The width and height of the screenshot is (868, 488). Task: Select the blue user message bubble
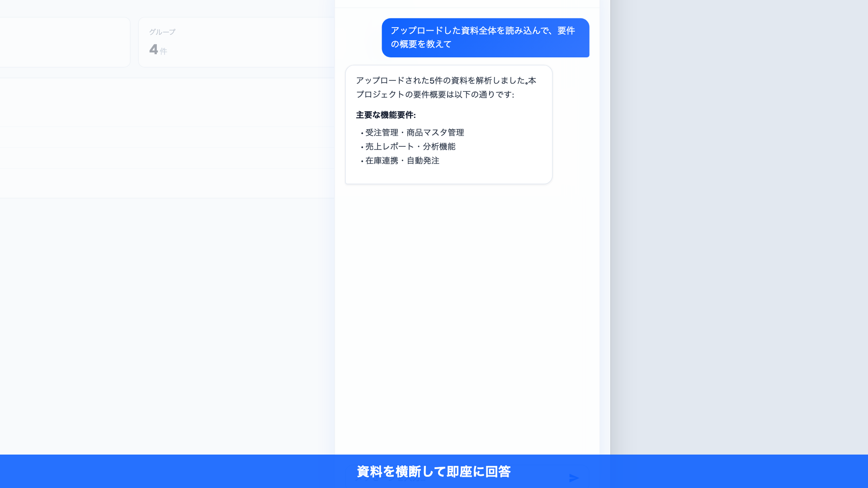point(486,38)
